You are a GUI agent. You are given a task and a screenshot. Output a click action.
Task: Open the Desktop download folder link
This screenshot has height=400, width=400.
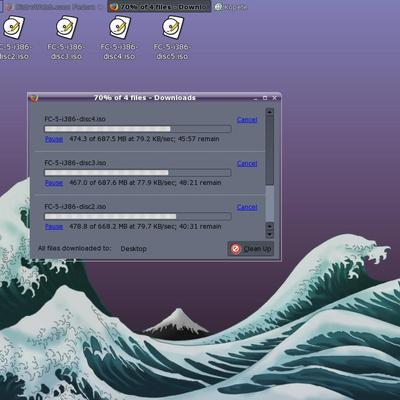(134, 249)
